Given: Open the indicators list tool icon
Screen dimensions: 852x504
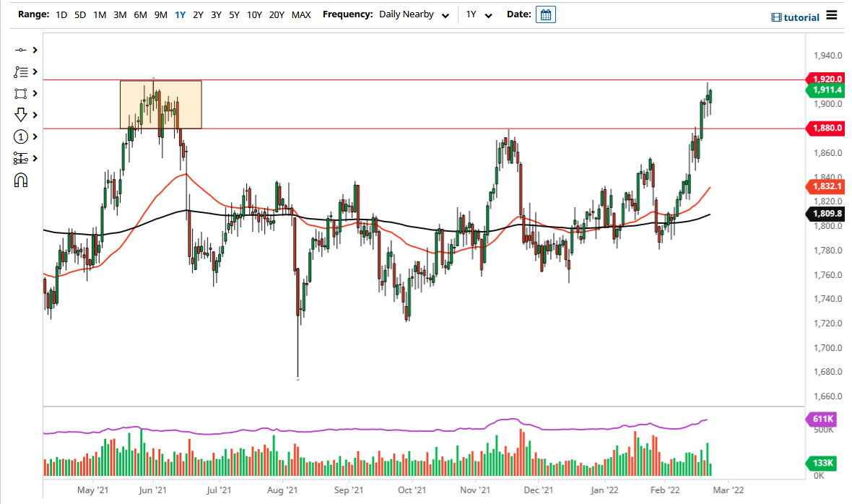Looking at the screenshot, I should (20, 71).
